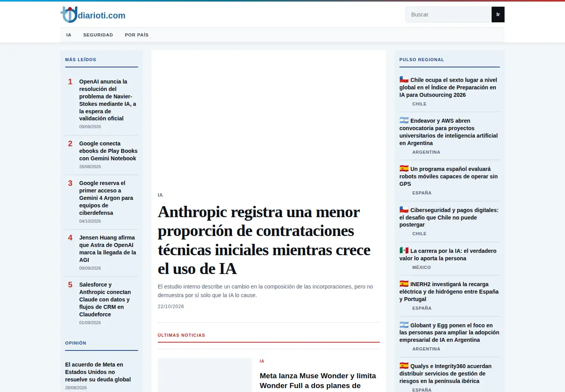565x392 pixels.
Task: Click the Argentina flag beside Globant y Egg
Action: (x=404, y=325)
